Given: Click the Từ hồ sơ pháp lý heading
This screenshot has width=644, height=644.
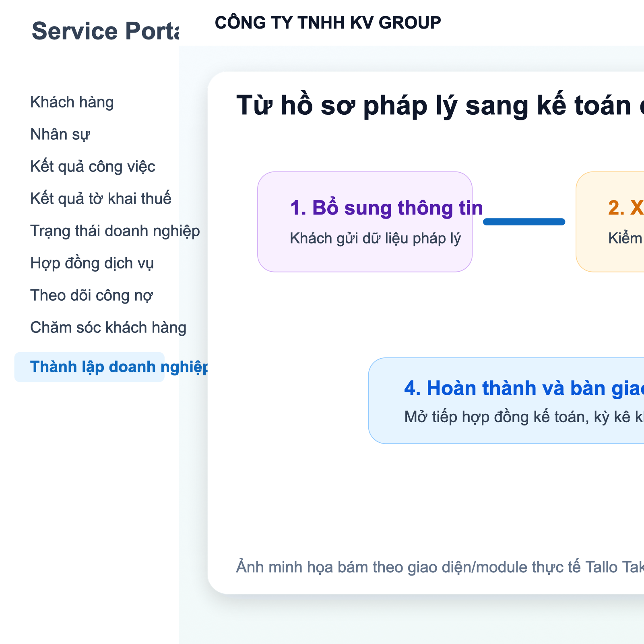Looking at the screenshot, I should pos(440,106).
